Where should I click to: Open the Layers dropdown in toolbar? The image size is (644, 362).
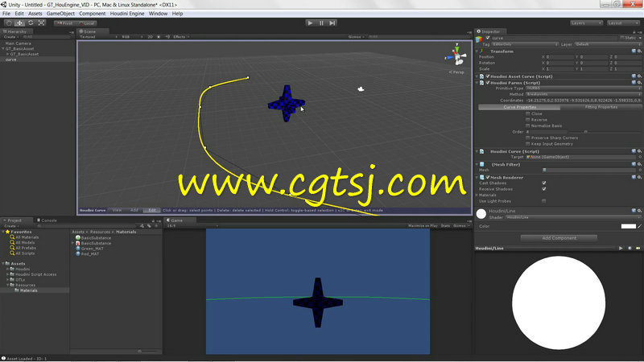[x=586, y=23]
